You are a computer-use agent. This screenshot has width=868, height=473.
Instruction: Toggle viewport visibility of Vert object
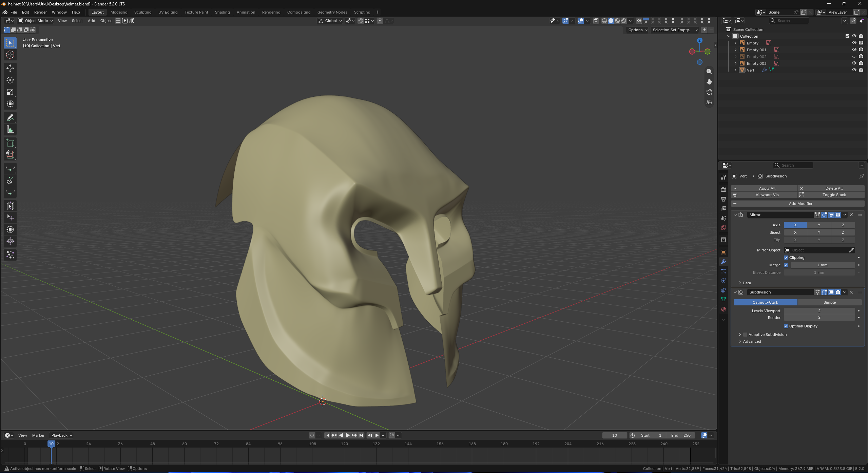coord(854,70)
